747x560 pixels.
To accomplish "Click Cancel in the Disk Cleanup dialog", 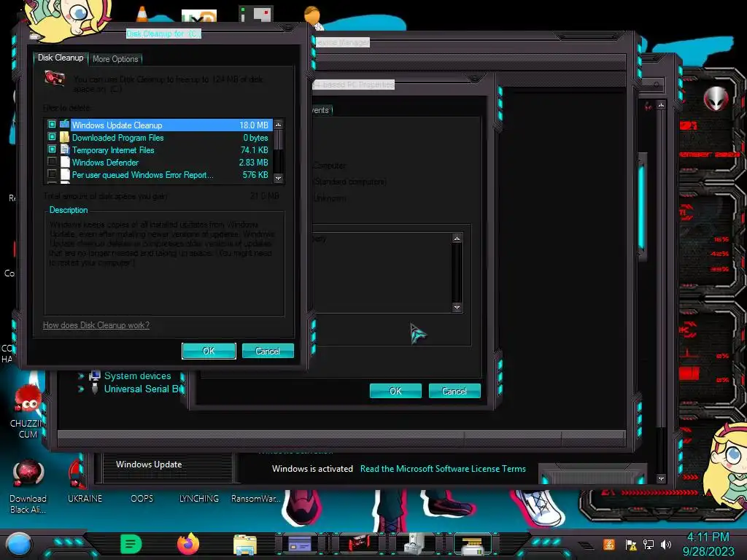I will point(268,351).
